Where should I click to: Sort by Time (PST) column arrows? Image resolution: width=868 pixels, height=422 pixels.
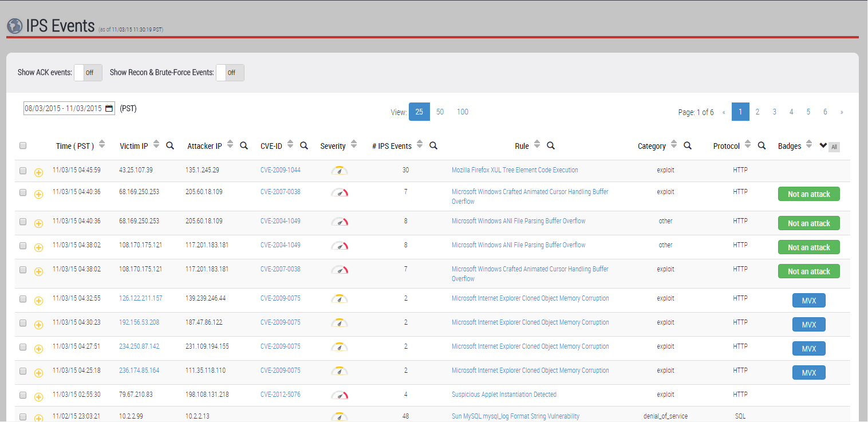click(102, 144)
